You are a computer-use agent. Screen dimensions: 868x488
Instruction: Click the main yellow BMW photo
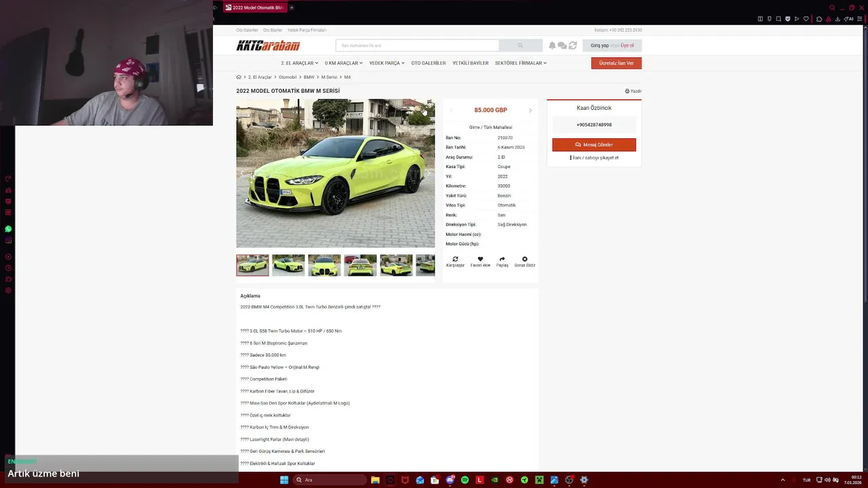tap(335, 174)
